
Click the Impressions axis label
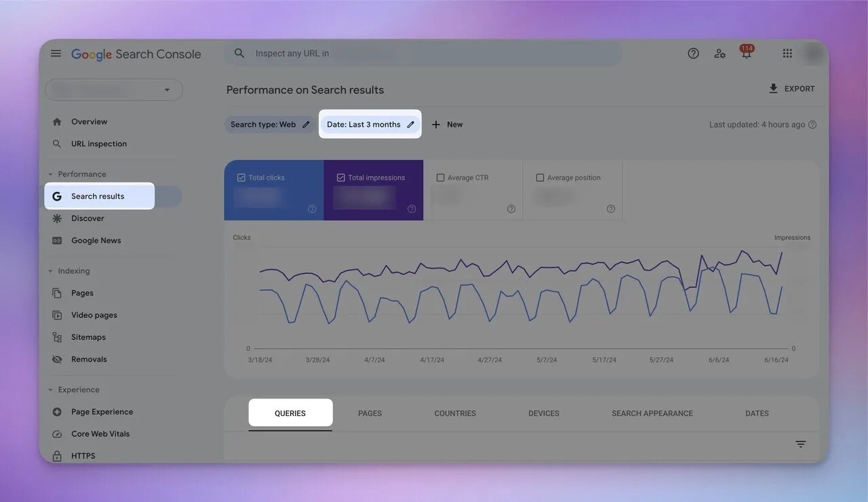click(x=792, y=238)
